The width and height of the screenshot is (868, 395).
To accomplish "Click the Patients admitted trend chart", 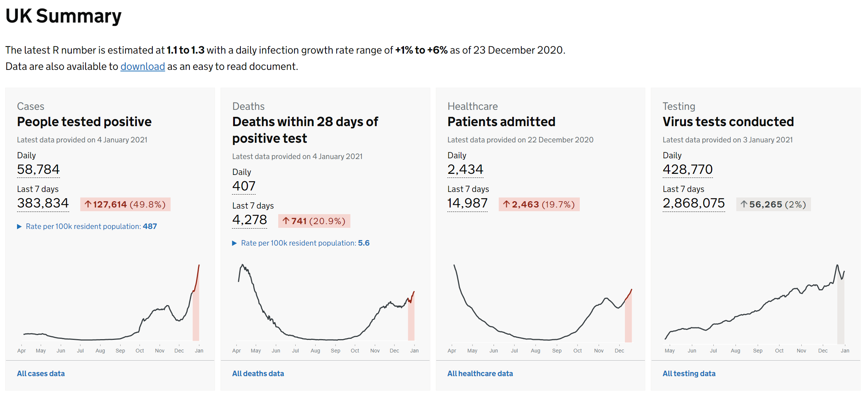I will [540, 307].
